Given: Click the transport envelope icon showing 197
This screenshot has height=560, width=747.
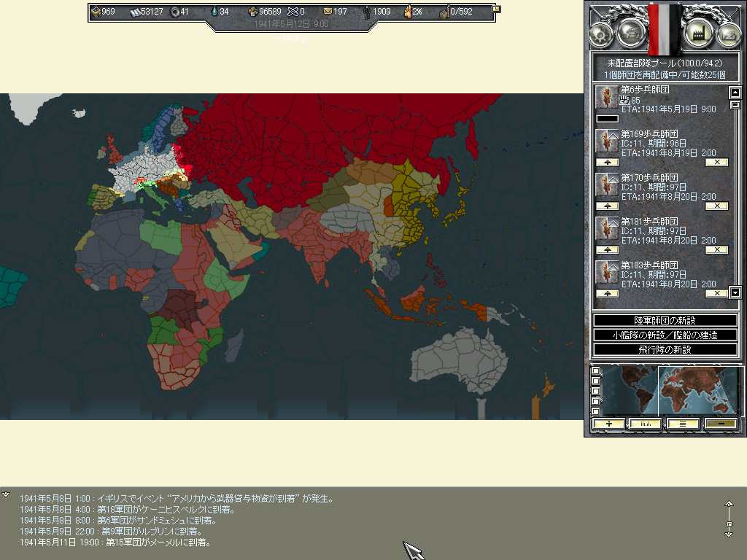Looking at the screenshot, I should click(x=328, y=12).
